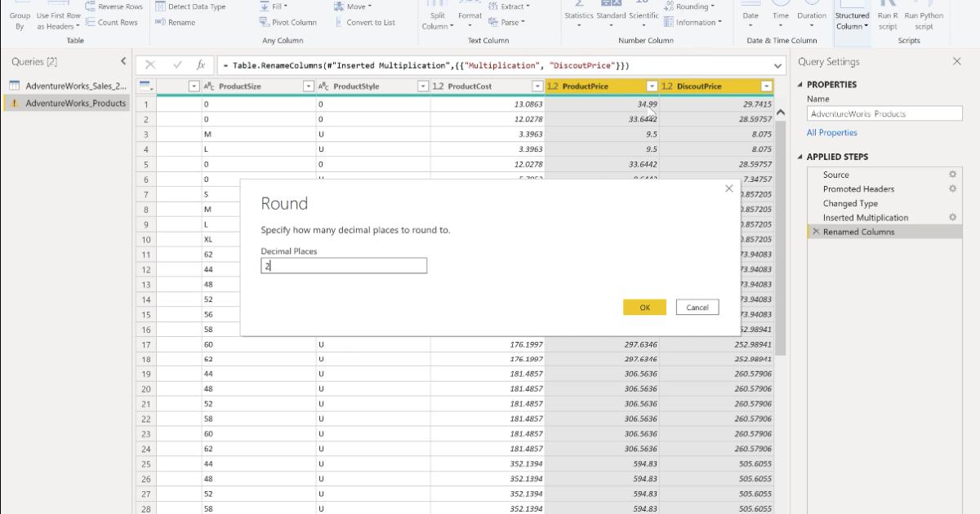
Task: Open the Pivot Column tool
Action: coord(287,22)
